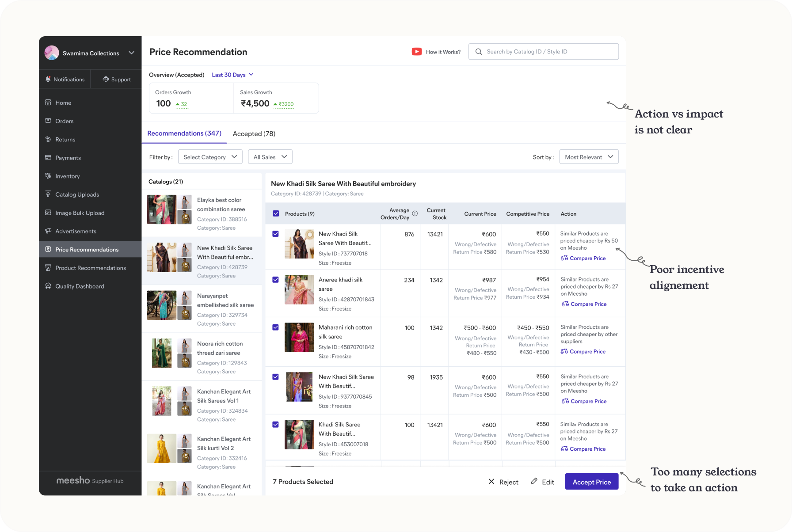Open the Select Category filter
The image size is (792, 532).
[210, 157]
